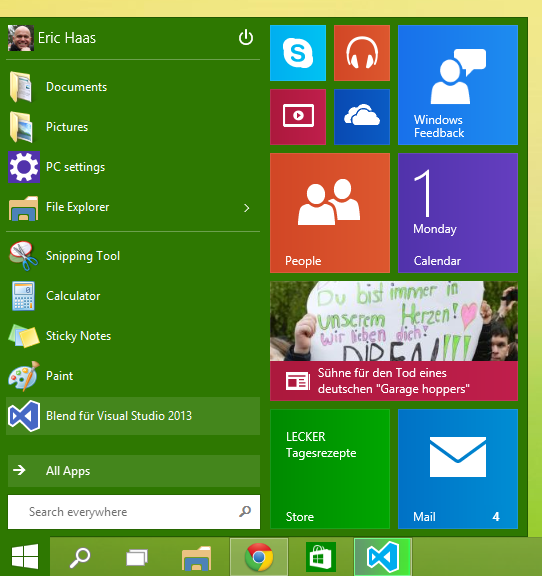Open the Skype tile
This screenshot has width=542, height=576.
298,53
